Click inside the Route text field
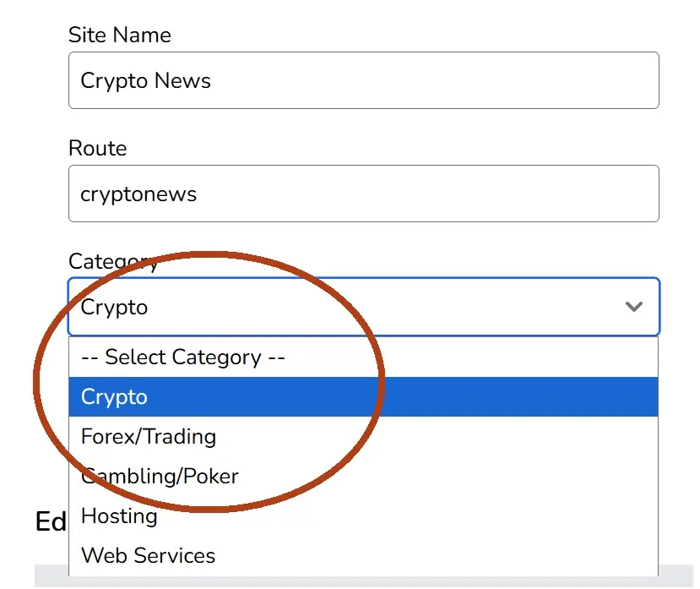The image size is (700, 589). [363, 194]
